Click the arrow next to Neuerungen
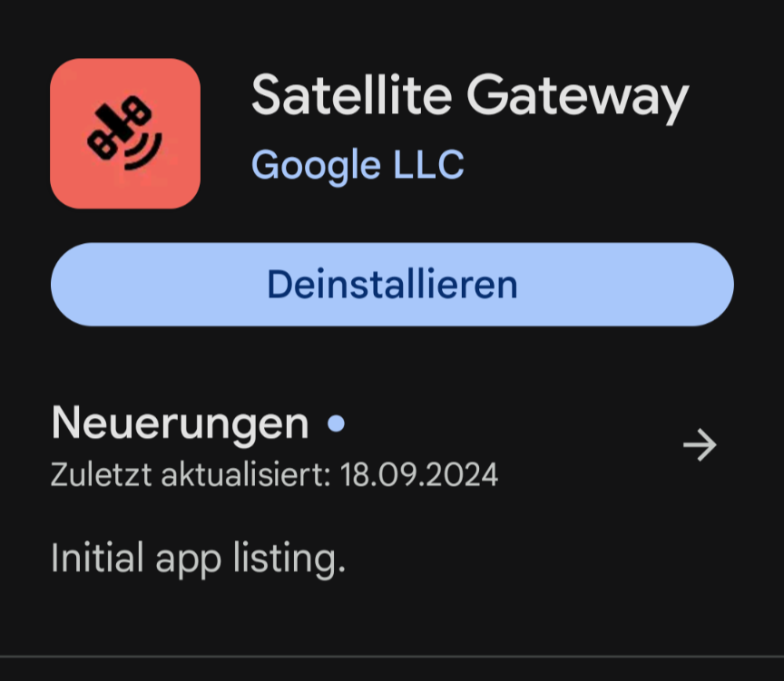 pyautogui.click(x=700, y=445)
